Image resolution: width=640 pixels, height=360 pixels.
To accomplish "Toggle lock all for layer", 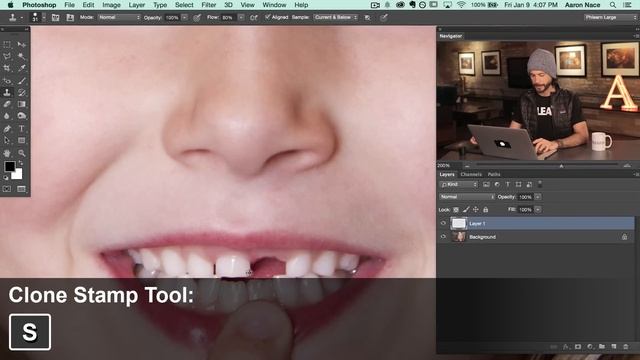I will click(x=486, y=210).
